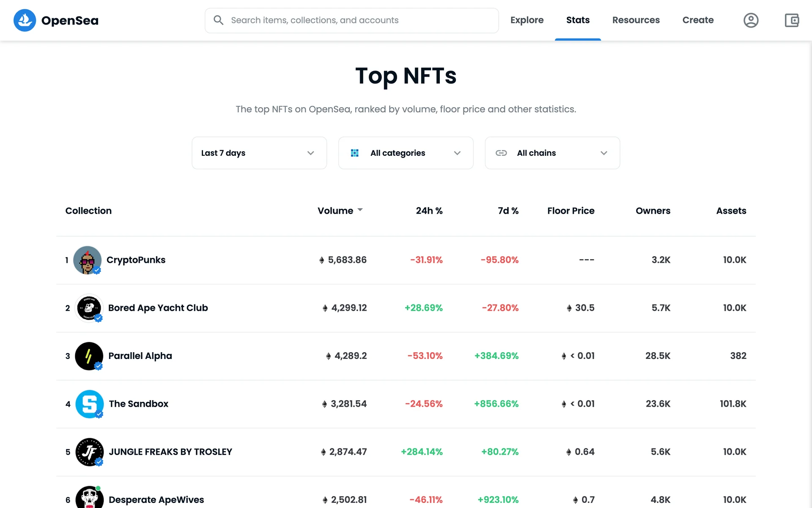The width and height of the screenshot is (812, 508).
Task: Open the account profile icon
Action: click(751, 20)
